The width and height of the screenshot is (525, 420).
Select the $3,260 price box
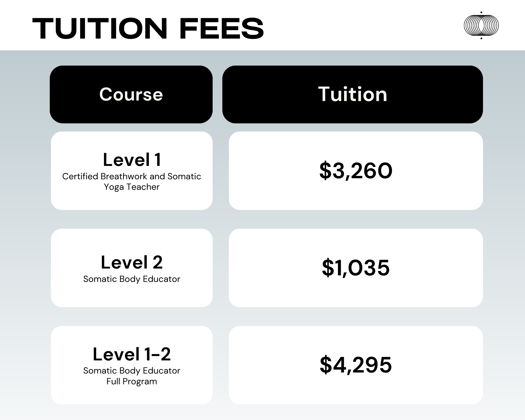pos(356,171)
